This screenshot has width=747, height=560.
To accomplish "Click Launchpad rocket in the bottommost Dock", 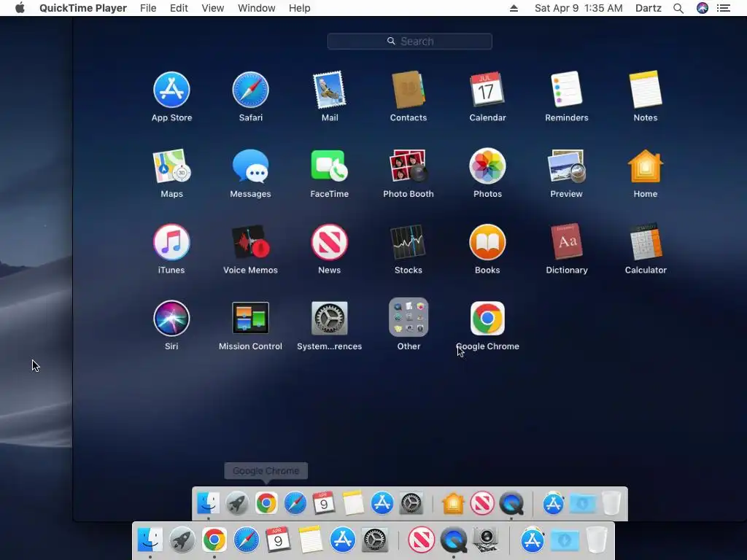I will (182, 540).
